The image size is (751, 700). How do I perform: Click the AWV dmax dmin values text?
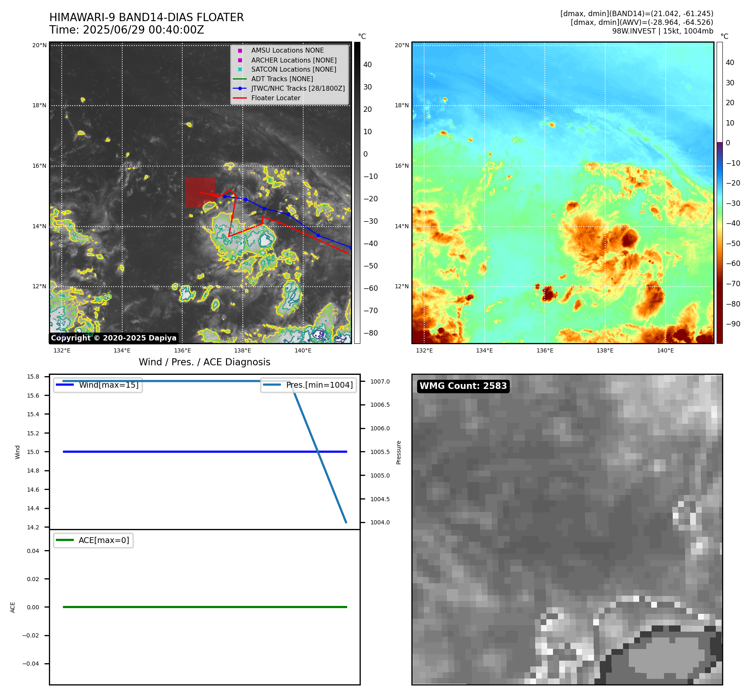click(x=642, y=22)
